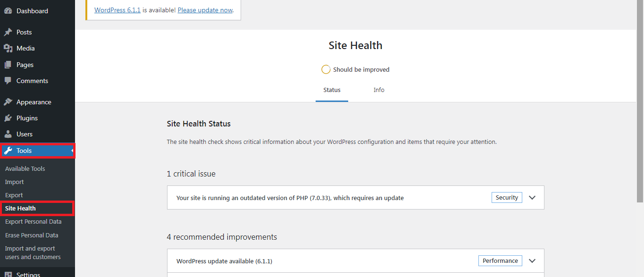
Task: Expand WordPress update available (6.1.1) item
Action: [355, 261]
